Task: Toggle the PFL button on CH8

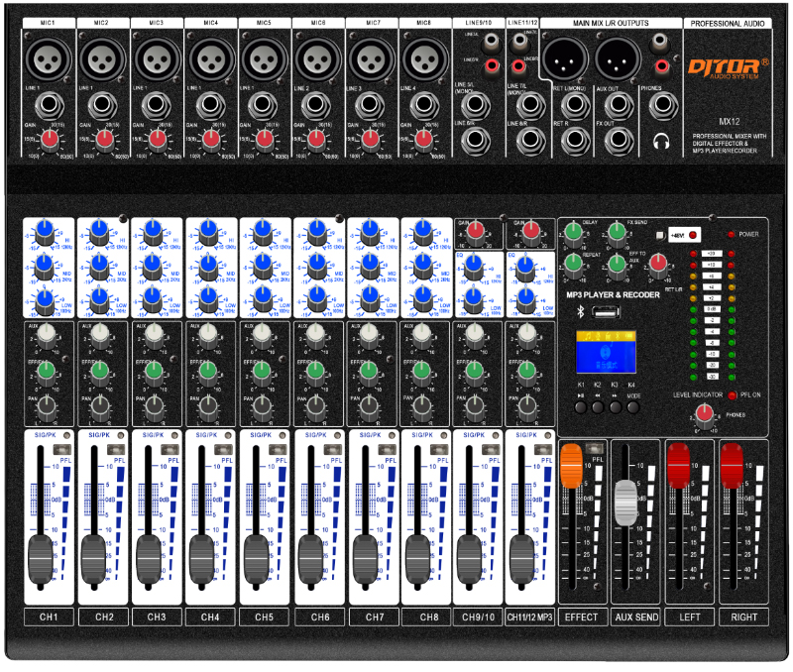Action: coord(439,449)
